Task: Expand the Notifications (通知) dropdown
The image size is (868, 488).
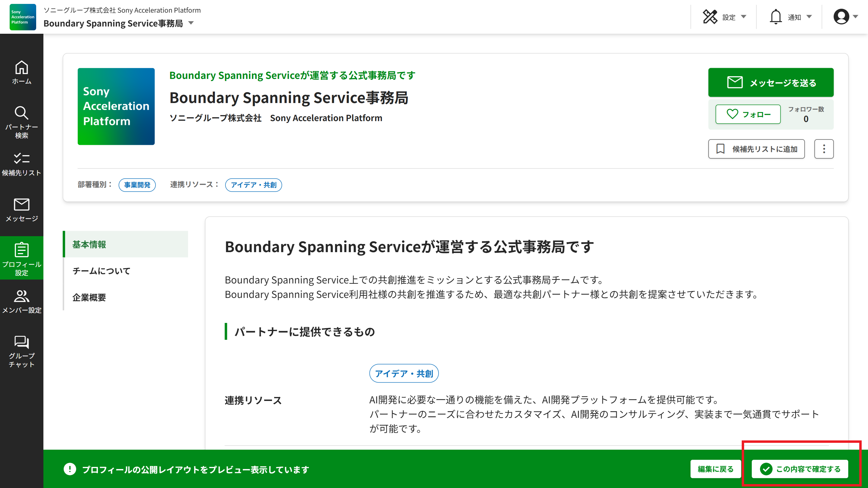Action: click(x=791, y=17)
